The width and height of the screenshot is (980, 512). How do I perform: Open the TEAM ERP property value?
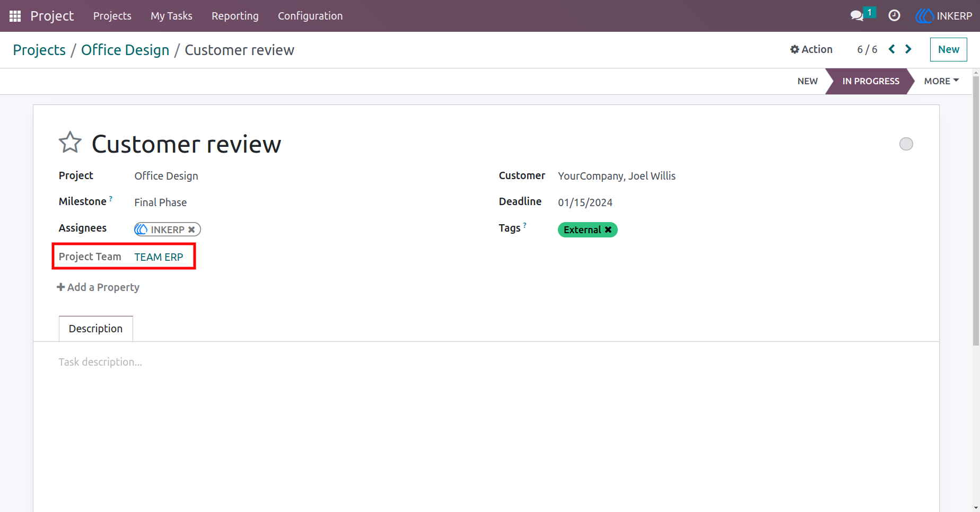[x=159, y=257]
